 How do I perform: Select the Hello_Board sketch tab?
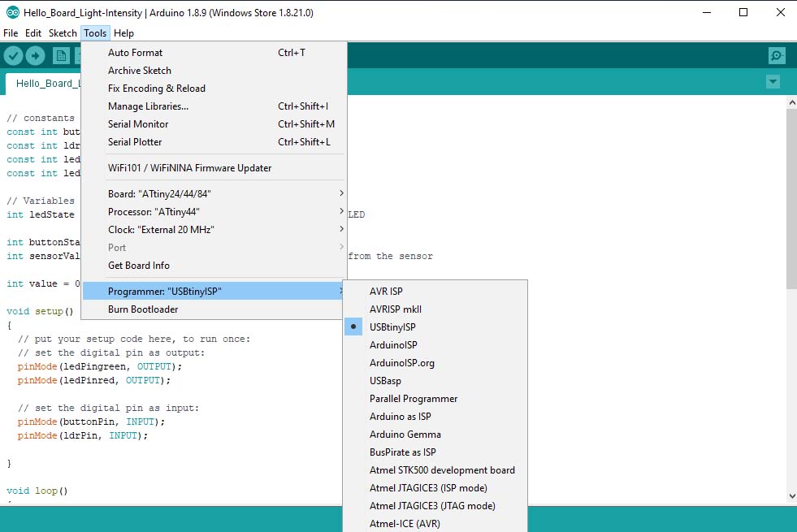click(43, 84)
